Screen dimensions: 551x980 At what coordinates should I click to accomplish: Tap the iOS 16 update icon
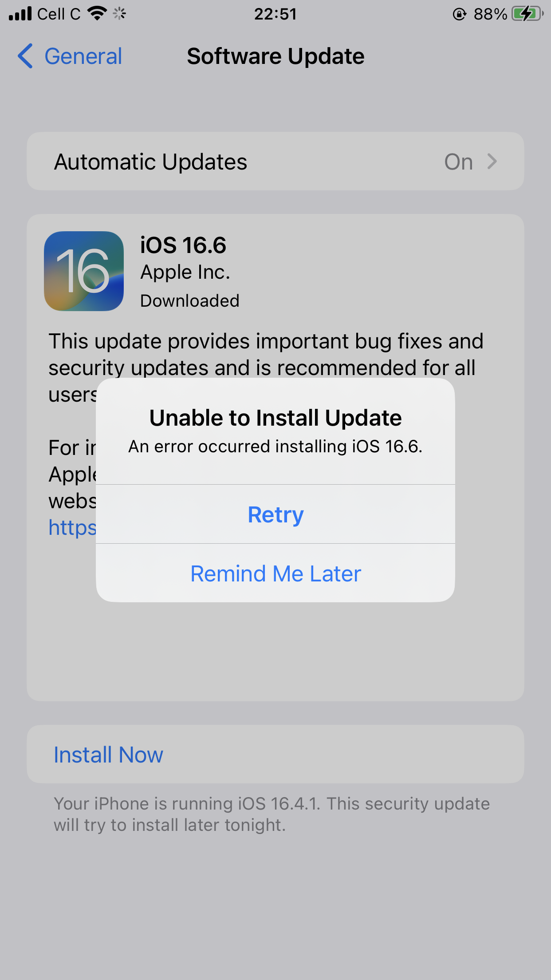click(x=84, y=271)
